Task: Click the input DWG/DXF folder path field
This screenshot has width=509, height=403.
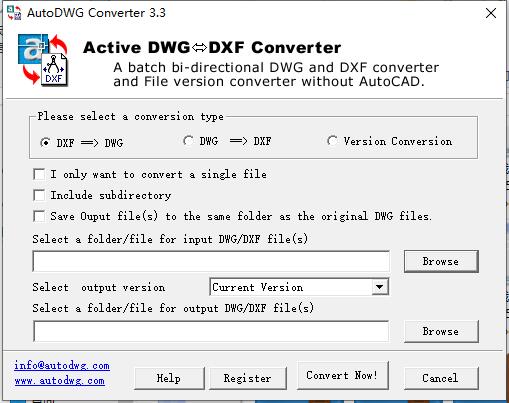Action: (x=211, y=262)
